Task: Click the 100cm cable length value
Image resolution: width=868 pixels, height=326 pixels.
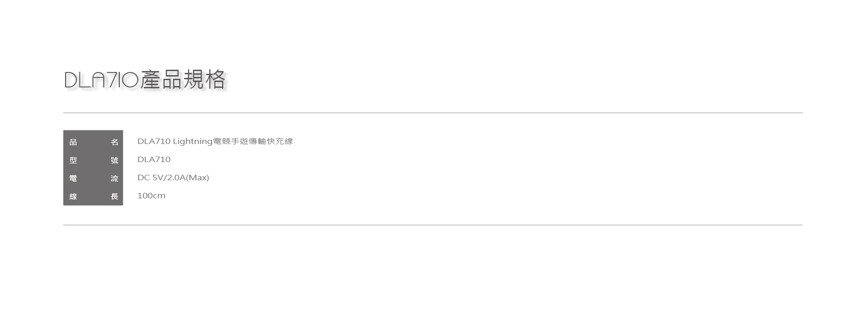Action: point(151,196)
